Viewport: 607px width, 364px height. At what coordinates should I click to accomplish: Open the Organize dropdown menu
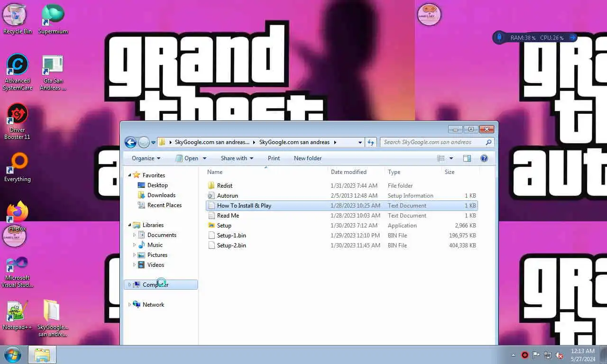(146, 158)
